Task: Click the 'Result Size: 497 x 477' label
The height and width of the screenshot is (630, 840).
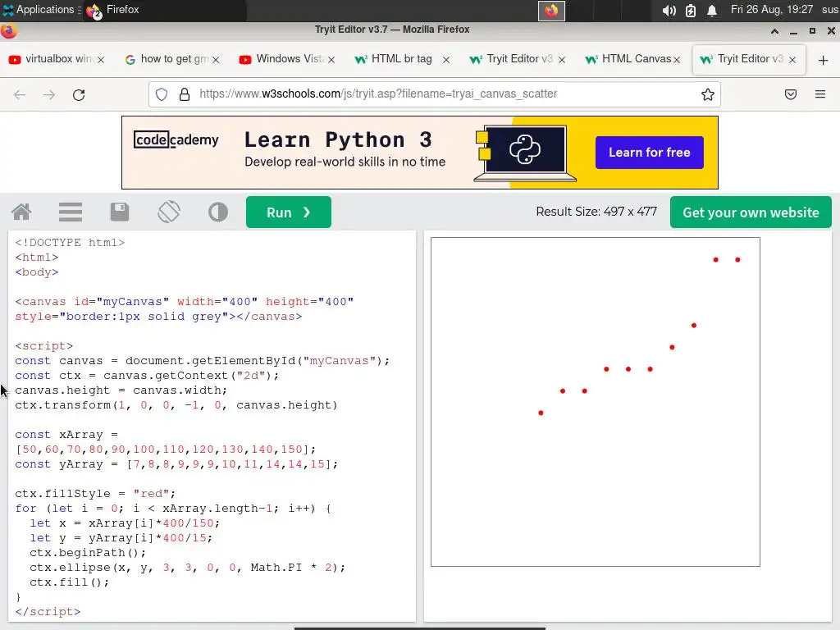Action: pyautogui.click(x=596, y=212)
